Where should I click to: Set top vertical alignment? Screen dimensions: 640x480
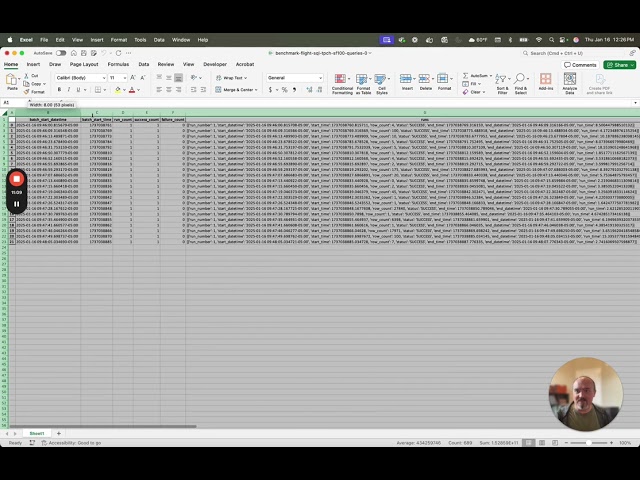coord(159,78)
